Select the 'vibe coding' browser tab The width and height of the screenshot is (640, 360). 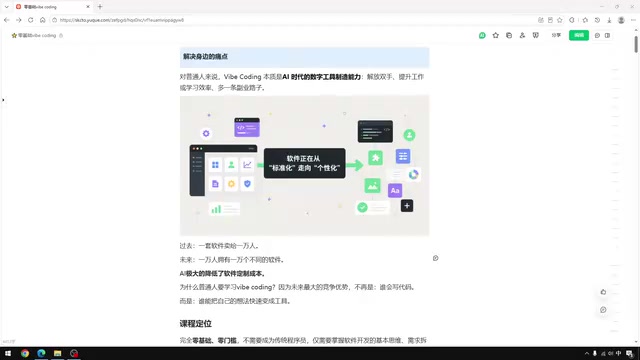[x=52, y=7]
